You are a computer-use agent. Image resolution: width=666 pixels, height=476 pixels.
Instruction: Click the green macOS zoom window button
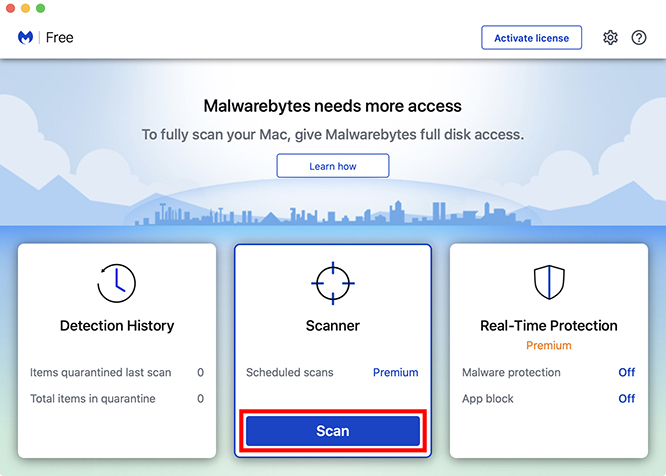[40, 8]
